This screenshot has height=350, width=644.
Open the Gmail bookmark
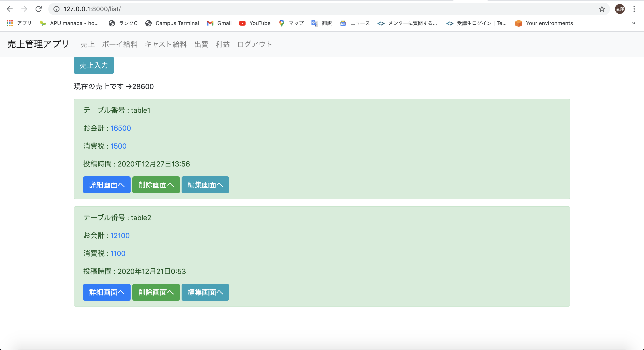coord(219,23)
